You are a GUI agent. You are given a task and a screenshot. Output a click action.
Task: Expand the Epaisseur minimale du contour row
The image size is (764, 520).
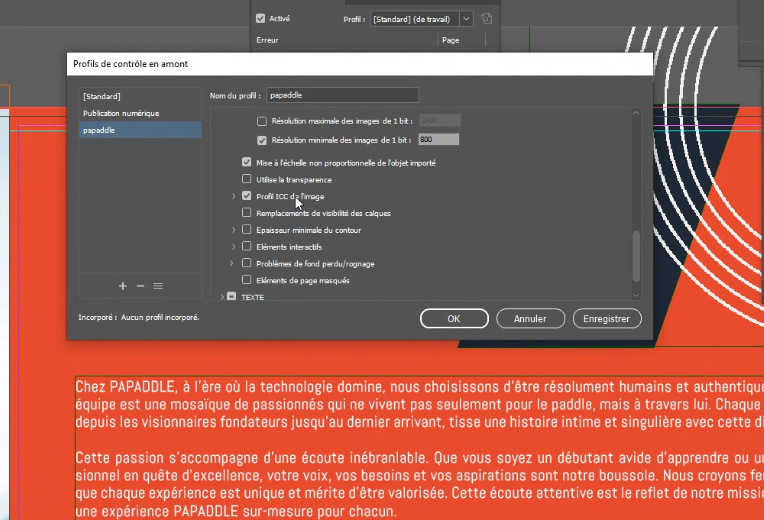(233, 230)
